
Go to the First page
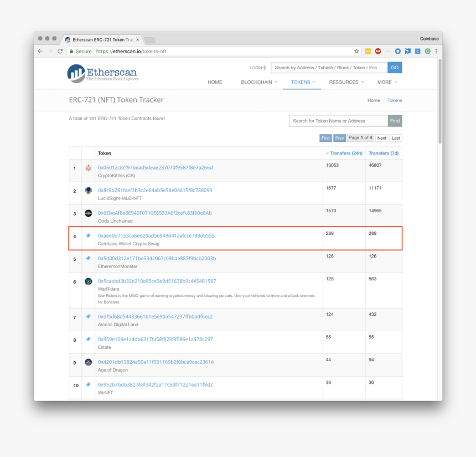click(325, 138)
